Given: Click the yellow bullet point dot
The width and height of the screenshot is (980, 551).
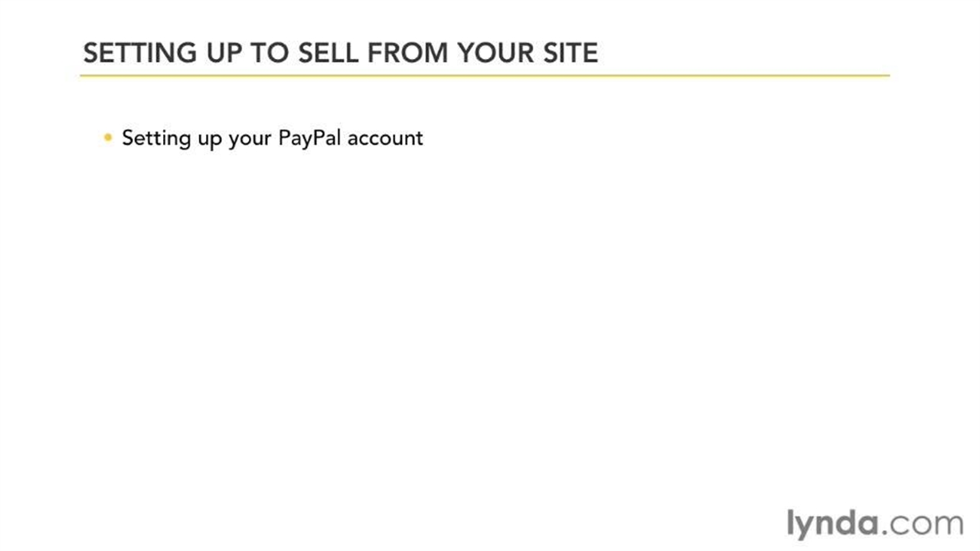Looking at the screenshot, I should click(108, 138).
